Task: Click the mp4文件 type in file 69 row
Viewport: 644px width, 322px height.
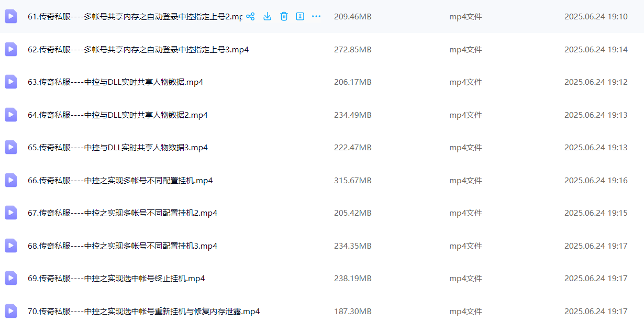Action: click(x=465, y=279)
